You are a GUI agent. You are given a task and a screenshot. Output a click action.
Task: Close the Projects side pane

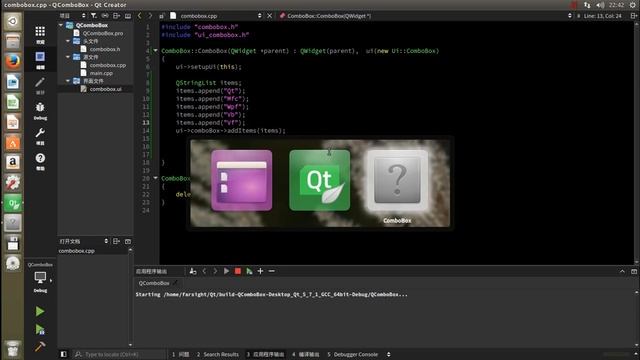click(x=128, y=16)
